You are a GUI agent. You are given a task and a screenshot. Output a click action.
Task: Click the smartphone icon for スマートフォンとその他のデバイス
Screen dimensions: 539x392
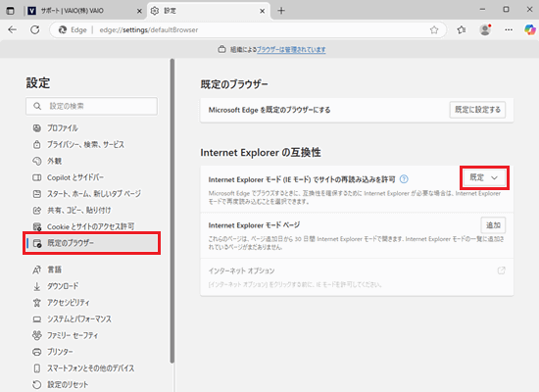[x=37, y=368]
